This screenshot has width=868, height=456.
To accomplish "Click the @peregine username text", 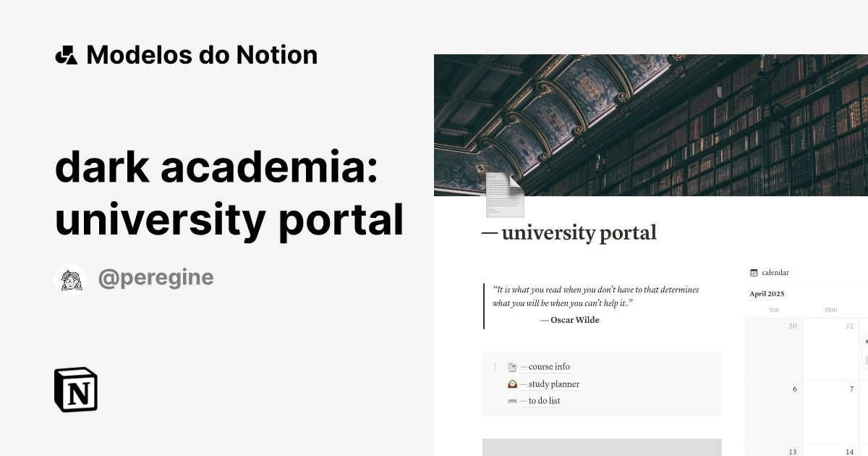I will coord(156,278).
